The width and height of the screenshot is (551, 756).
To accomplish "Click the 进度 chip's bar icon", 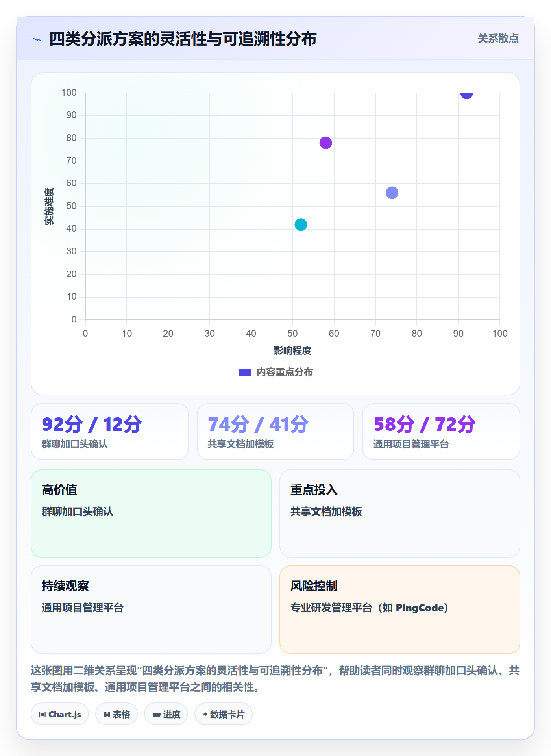I will pyautogui.click(x=156, y=715).
